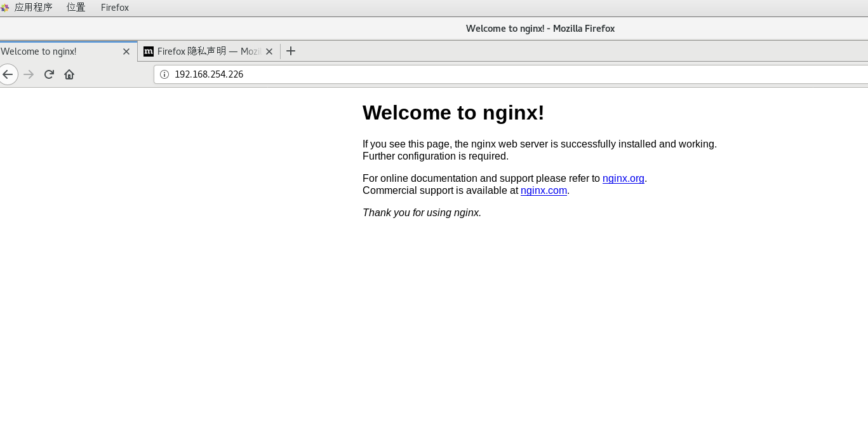
Task: Follow the nginx.com link
Action: pyautogui.click(x=544, y=191)
